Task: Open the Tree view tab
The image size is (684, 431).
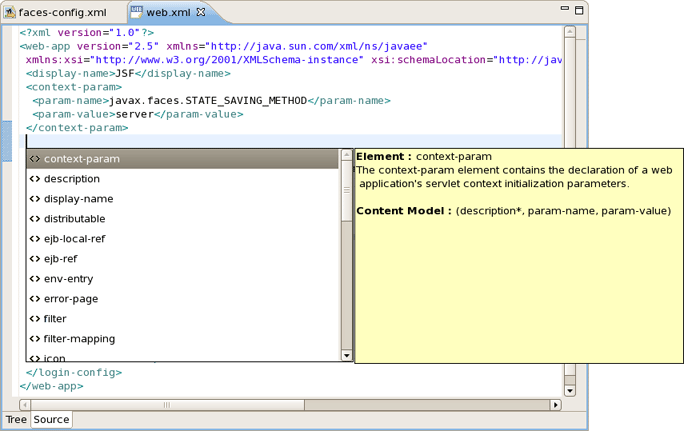Action: pos(17,420)
